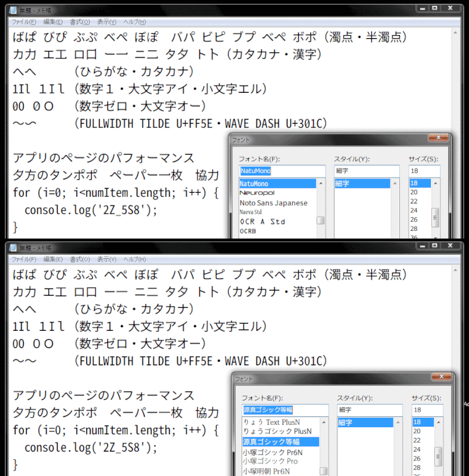The image size is (469, 476).
Task: Click font name field containing NatuMono
Action: point(282,171)
